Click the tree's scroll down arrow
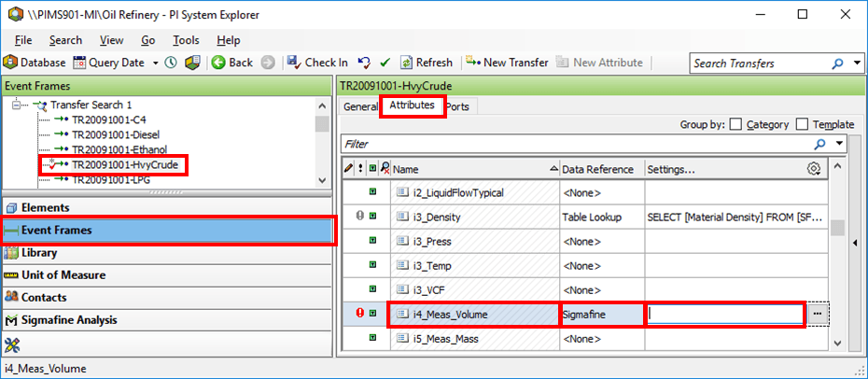 pyautogui.click(x=322, y=180)
